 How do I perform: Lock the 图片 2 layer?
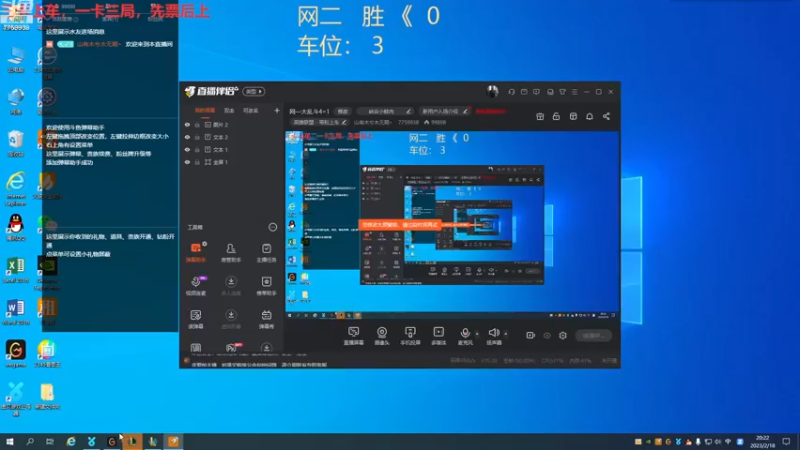tap(197, 124)
